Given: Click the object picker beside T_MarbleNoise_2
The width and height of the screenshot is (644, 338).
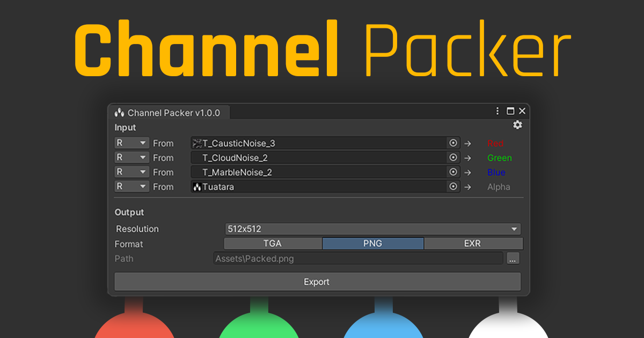Looking at the screenshot, I should pyautogui.click(x=452, y=172).
